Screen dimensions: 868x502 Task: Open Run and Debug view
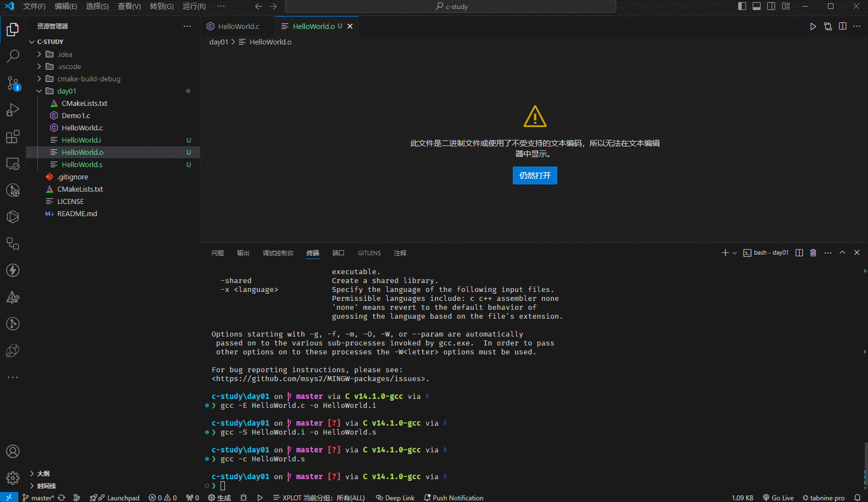pyautogui.click(x=13, y=110)
